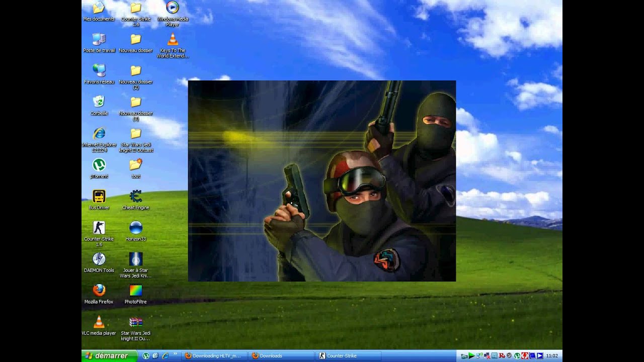Select the VLC media player desktop icon

(x=99, y=325)
